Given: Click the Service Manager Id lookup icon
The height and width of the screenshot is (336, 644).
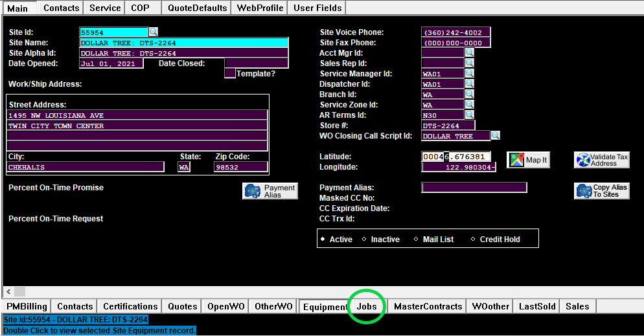Looking at the screenshot, I should (470, 73).
